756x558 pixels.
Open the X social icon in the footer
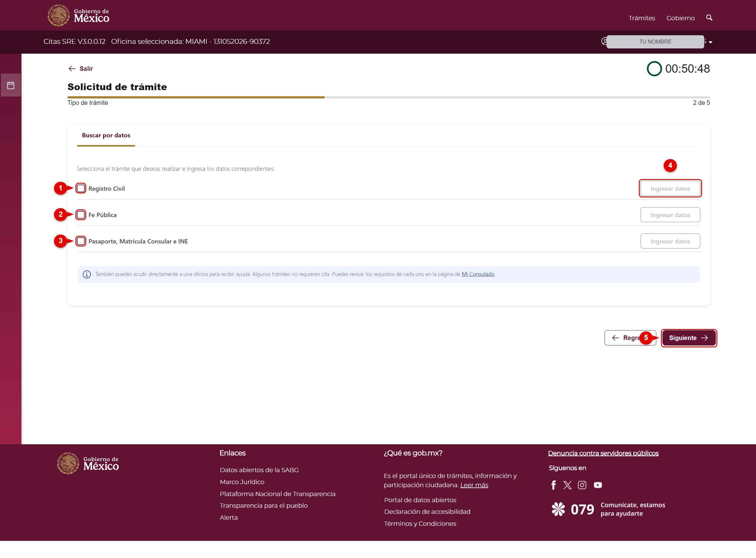click(567, 485)
